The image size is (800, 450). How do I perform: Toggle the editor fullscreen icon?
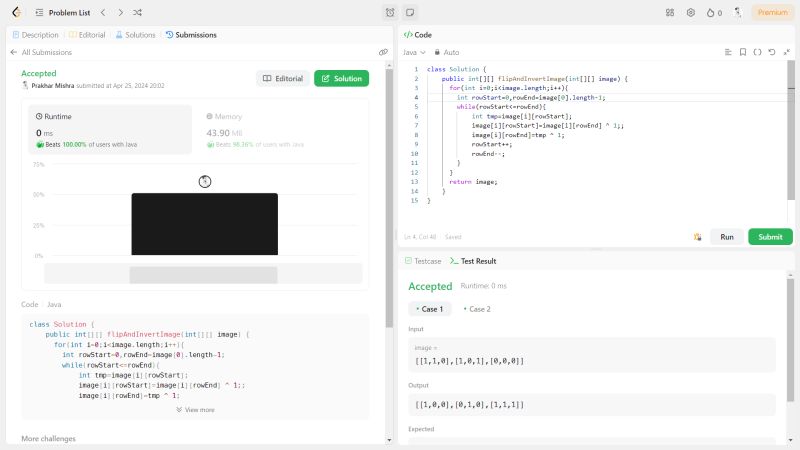(x=787, y=52)
